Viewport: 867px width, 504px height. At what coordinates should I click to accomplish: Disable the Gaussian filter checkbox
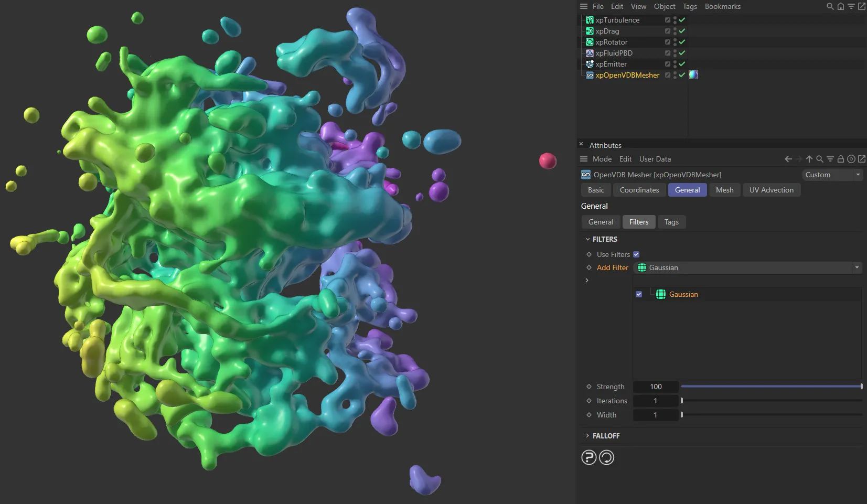pos(638,294)
